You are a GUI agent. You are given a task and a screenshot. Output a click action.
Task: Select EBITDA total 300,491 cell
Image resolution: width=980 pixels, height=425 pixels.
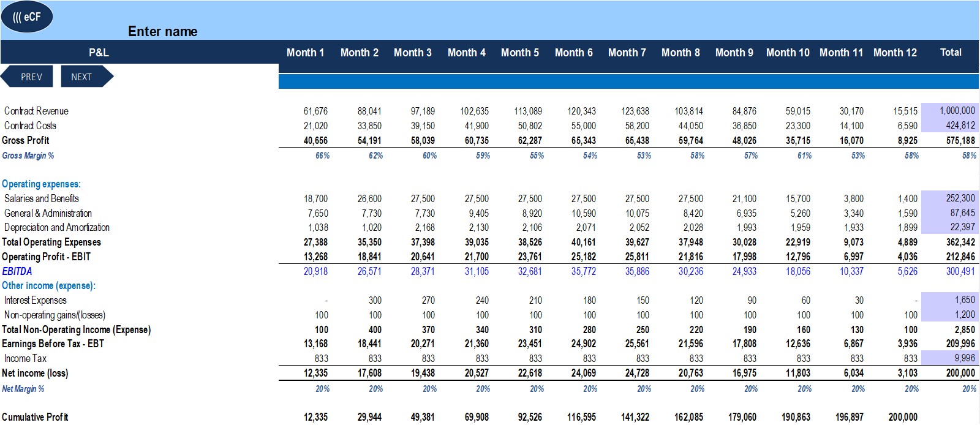click(x=960, y=271)
